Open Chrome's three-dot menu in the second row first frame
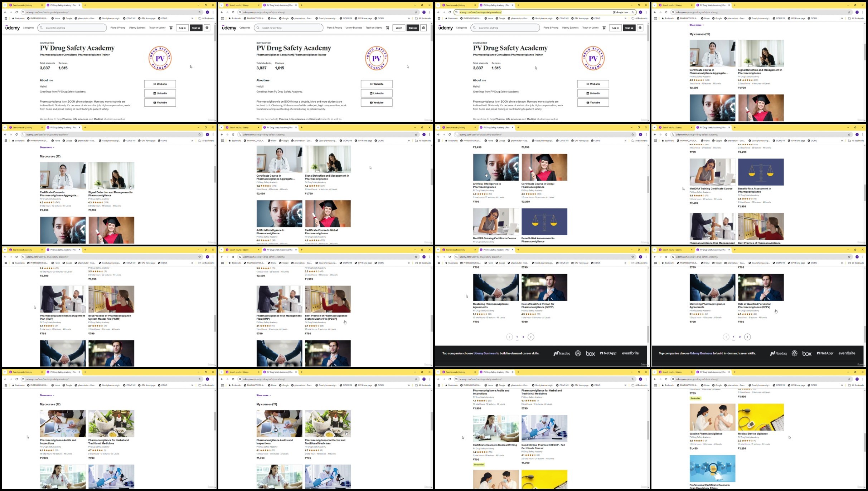Image resolution: width=868 pixels, height=491 pixels. pos(213,134)
